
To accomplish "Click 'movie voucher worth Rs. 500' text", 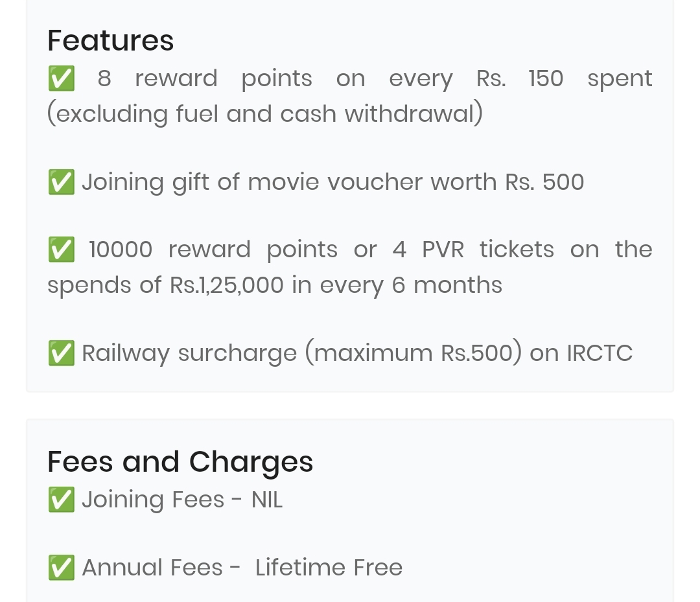I will pyautogui.click(x=415, y=181).
